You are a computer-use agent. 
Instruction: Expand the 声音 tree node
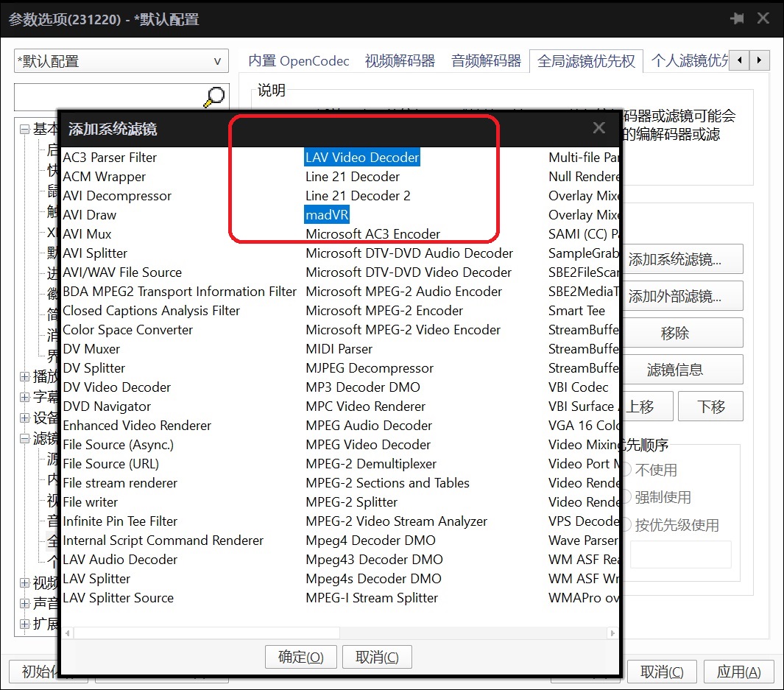(x=24, y=603)
